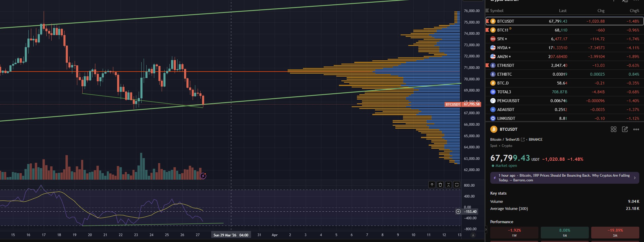Image resolution: width=644 pixels, height=242 pixels.
Task: Expand the news banner with its right chevron
Action: [x=635, y=178]
